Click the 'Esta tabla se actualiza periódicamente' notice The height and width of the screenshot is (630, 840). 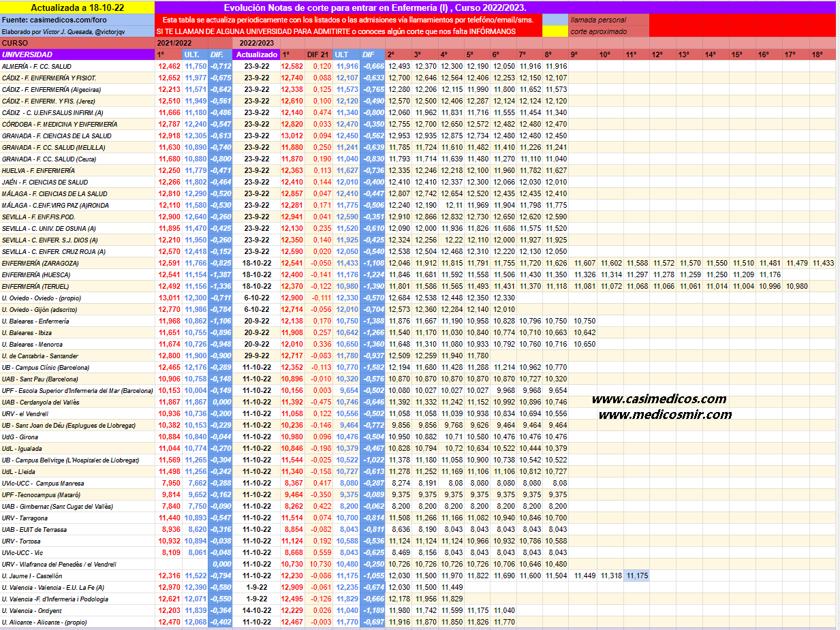348,20
